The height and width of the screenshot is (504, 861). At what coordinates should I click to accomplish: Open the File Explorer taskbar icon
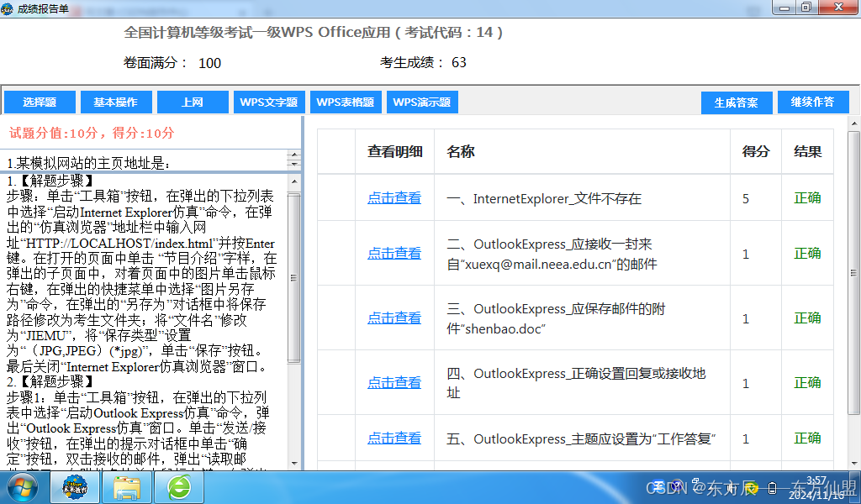127,487
